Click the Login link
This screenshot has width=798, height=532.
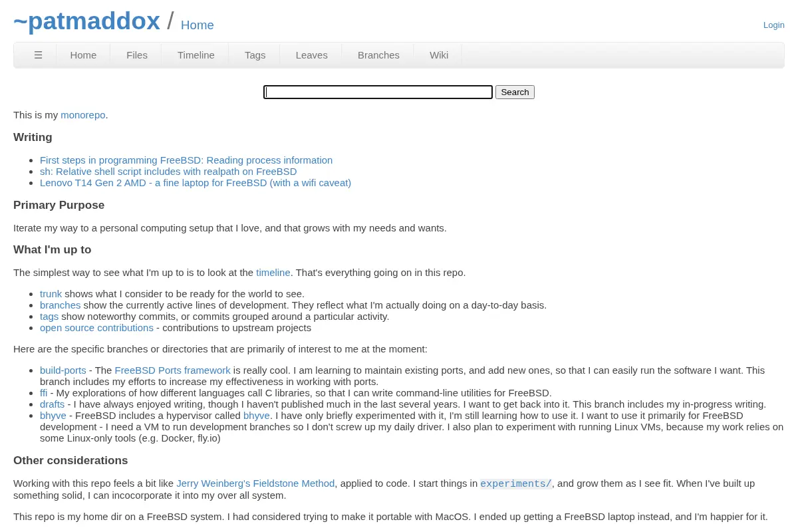pyautogui.click(x=773, y=25)
